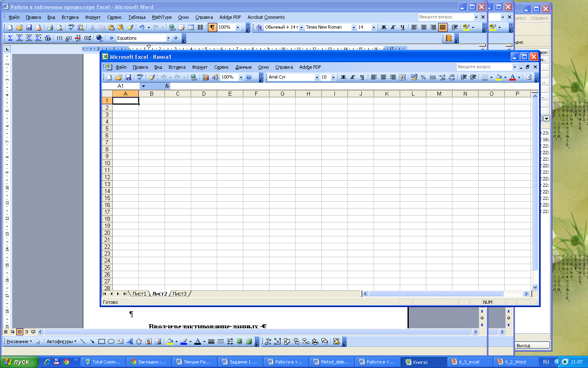
Task: Toggle Show/Hide paragraph marks in Word
Action: 212,27
